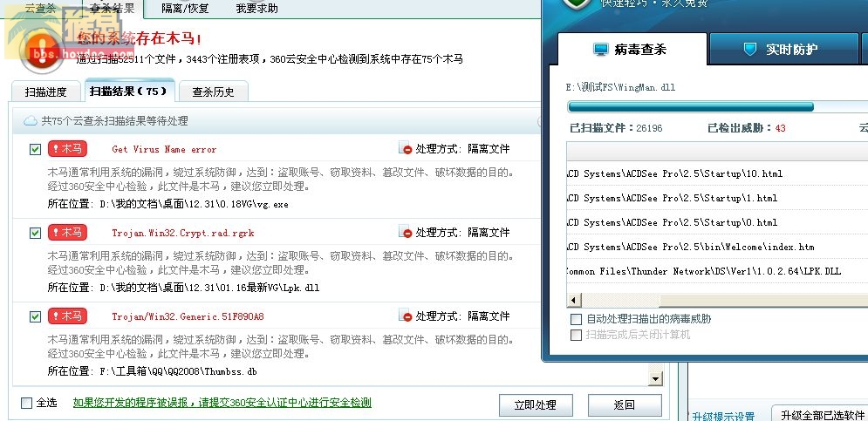Viewport: 868px width, 421px height.
Task: Click the cloud icon before 共75个云查杀扫描结果
Action: pos(30,120)
